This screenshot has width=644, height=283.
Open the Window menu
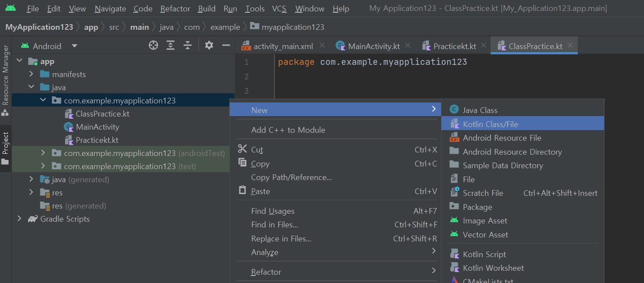tap(310, 9)
